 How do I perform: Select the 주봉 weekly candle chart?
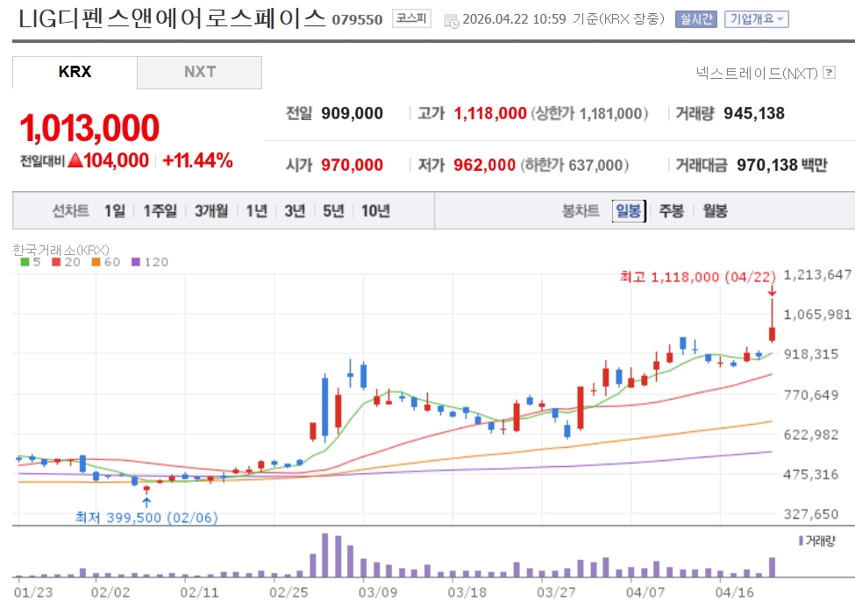pos(671,211)
